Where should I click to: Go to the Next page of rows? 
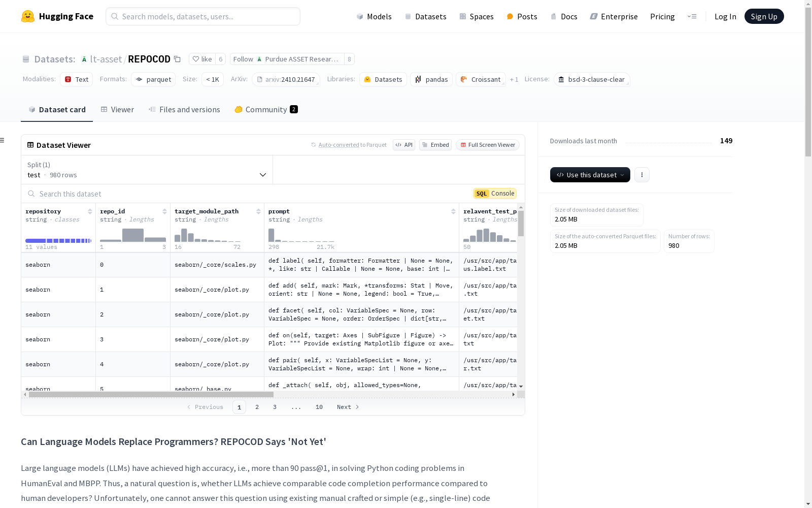(348, 407)
